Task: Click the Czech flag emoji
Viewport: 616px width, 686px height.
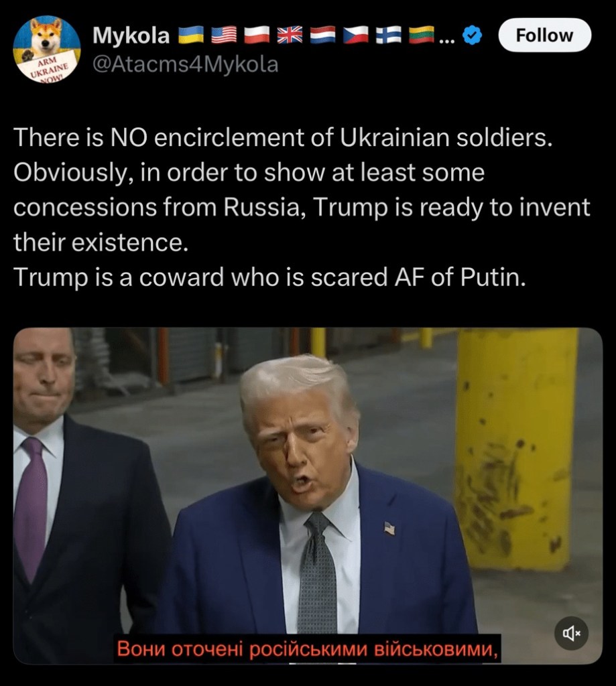Action: pos(355,35)
